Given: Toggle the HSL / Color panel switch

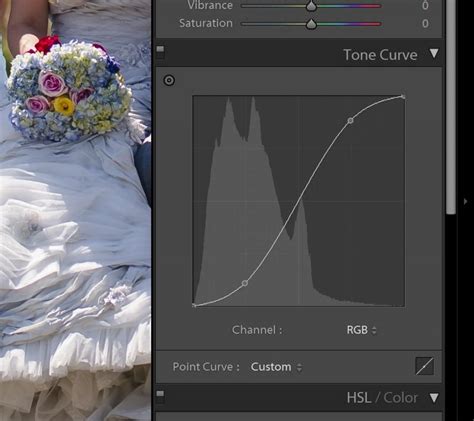Looking at the screenshot, I should tap(160, 396).
